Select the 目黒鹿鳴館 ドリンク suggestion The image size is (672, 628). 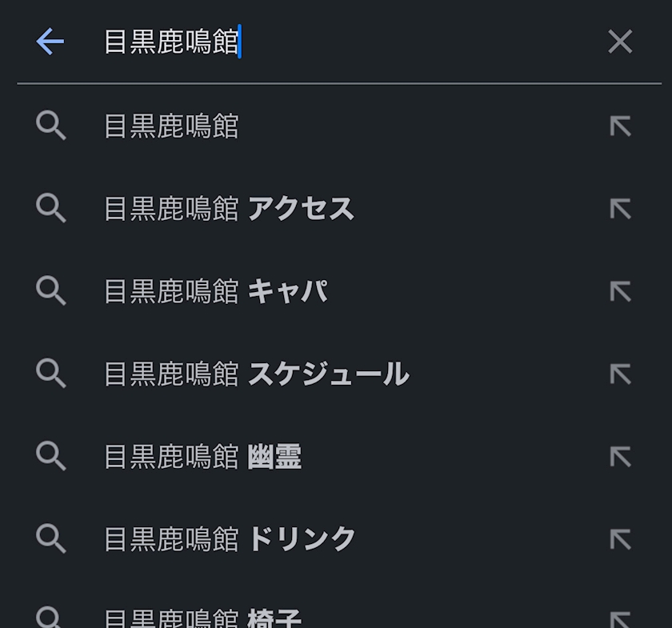tap(230, 539)
